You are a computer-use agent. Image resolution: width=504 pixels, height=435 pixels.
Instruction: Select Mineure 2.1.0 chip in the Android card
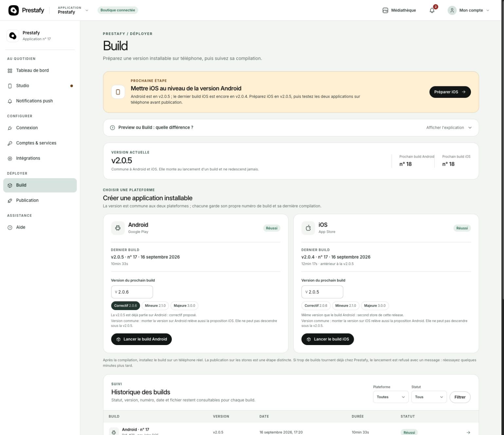[x=155, y=305]
